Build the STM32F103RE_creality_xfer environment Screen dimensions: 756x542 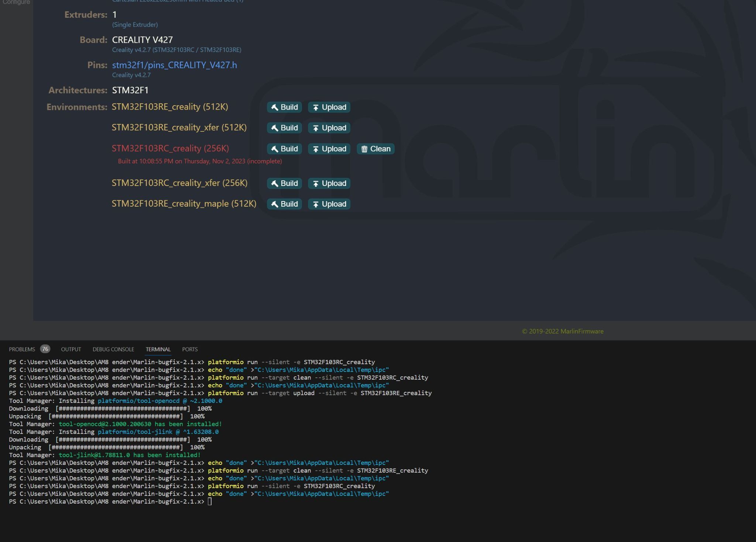(x=284, y=128)
